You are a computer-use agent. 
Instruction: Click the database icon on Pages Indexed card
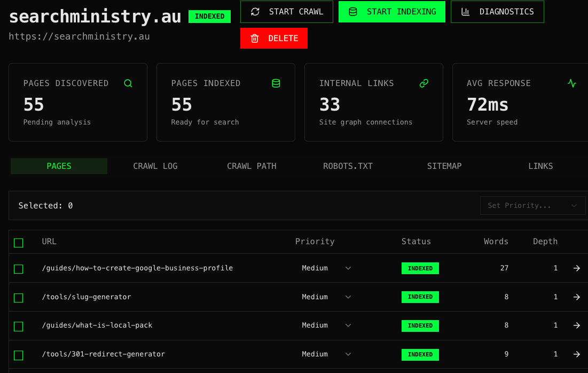pyautogui.click(x=276, y=83)
